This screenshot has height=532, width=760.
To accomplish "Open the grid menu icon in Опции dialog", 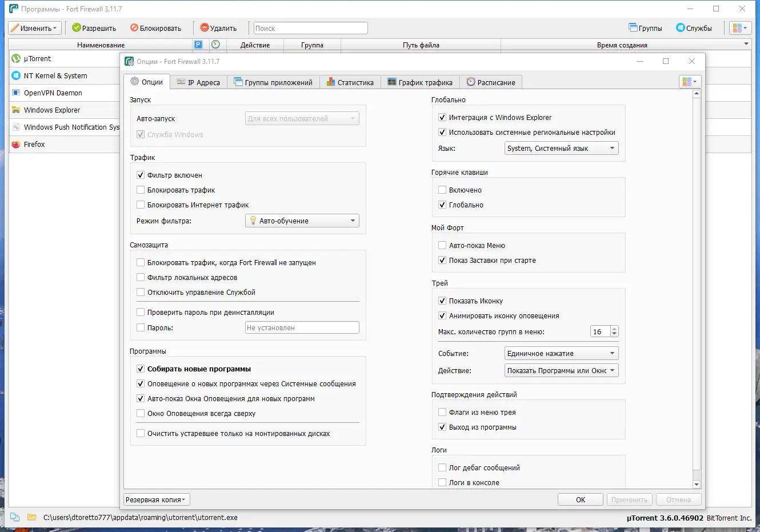I will 690,82.
